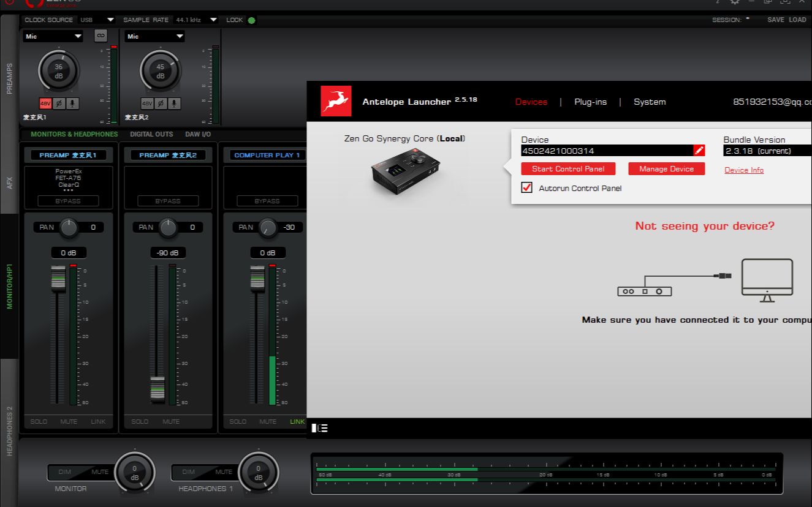
Task: Click the 麦克风2 channel fader handle
Action: pos(157,389)
